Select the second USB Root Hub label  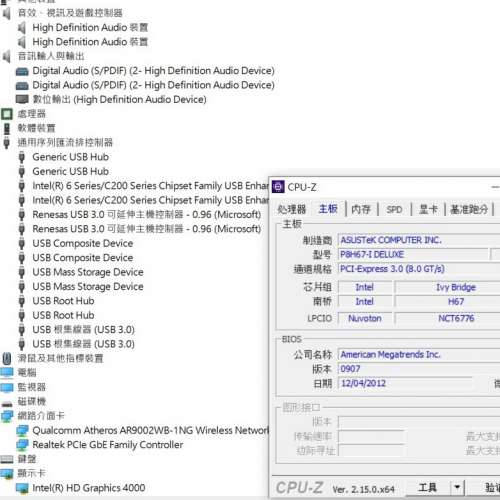click(63, 315)
